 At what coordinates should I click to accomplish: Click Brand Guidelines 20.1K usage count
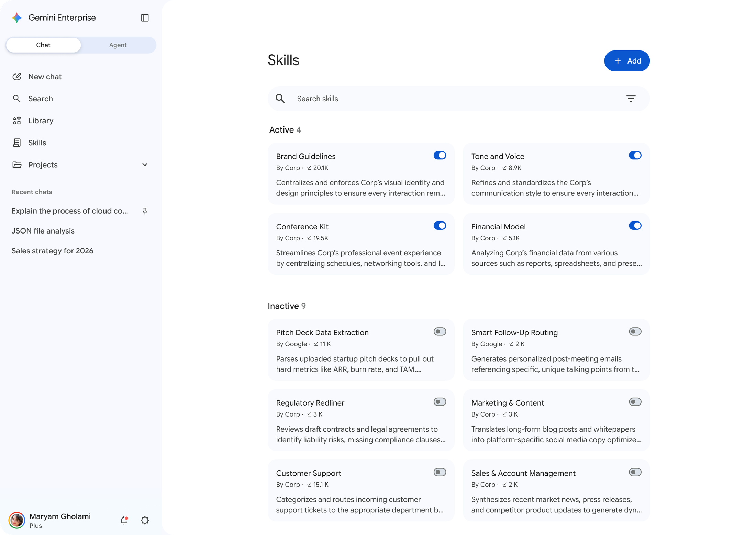318,168
